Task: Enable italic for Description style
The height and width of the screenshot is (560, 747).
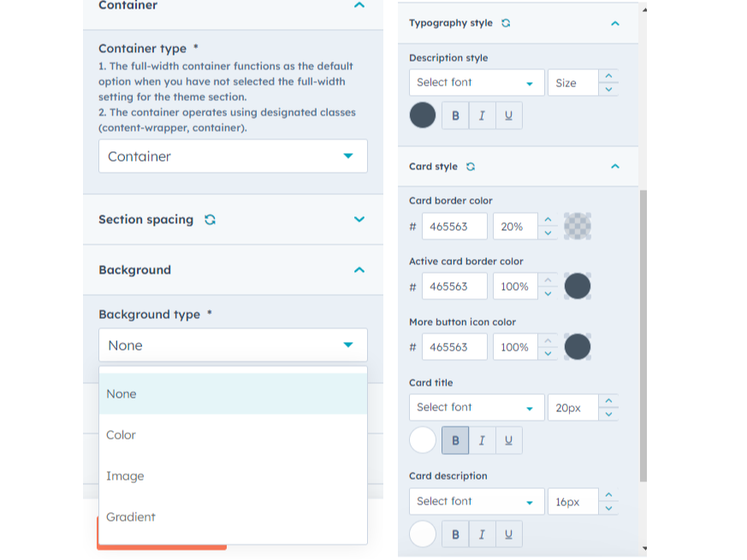Action: tap(482, 115)
